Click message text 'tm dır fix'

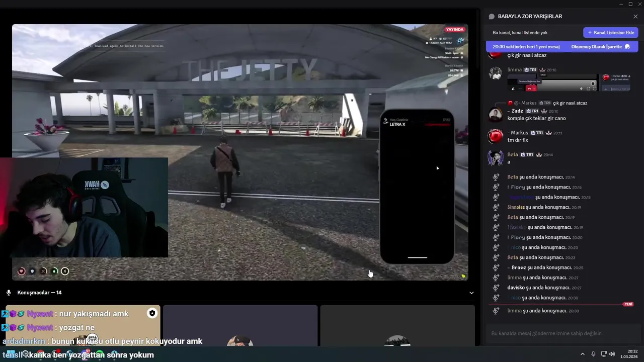[x=518, y=140]
